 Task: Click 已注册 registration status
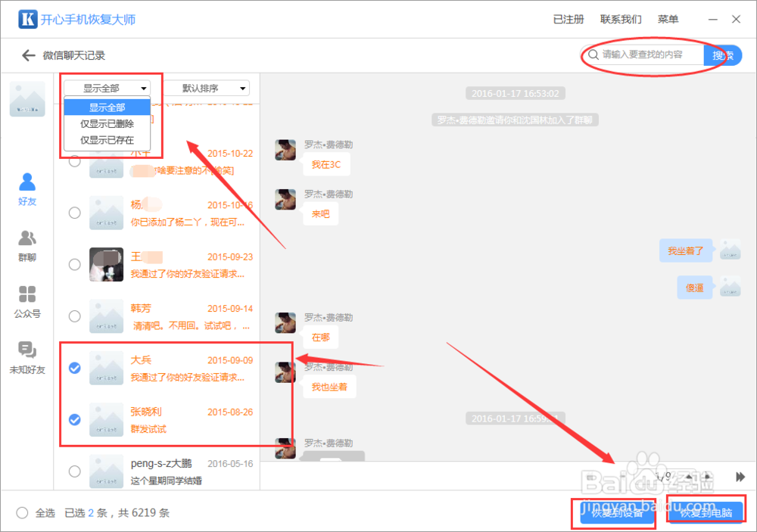tap(569, 20)
